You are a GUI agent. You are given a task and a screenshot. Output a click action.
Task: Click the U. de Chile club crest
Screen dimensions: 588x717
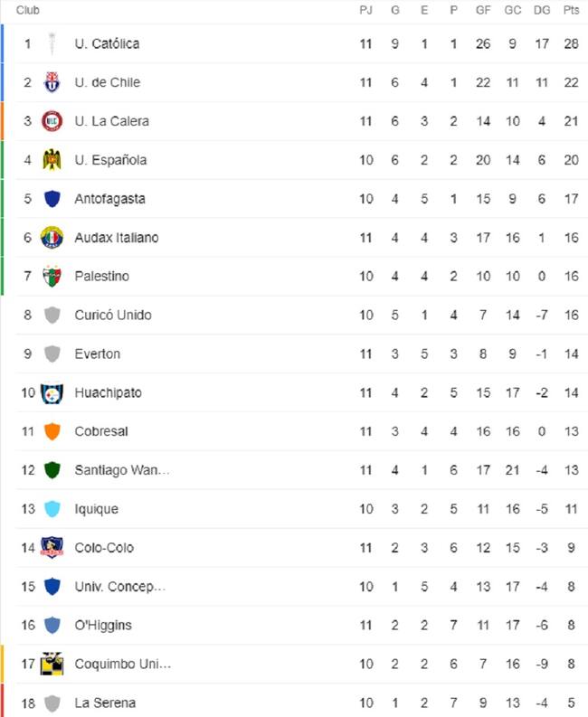click(52, 82)
